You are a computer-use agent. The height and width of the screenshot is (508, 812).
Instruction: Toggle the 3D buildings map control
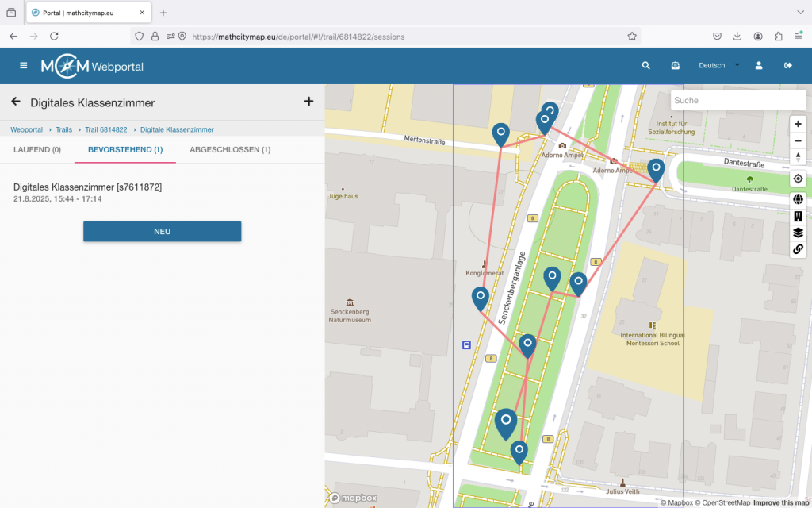[798, 216]
